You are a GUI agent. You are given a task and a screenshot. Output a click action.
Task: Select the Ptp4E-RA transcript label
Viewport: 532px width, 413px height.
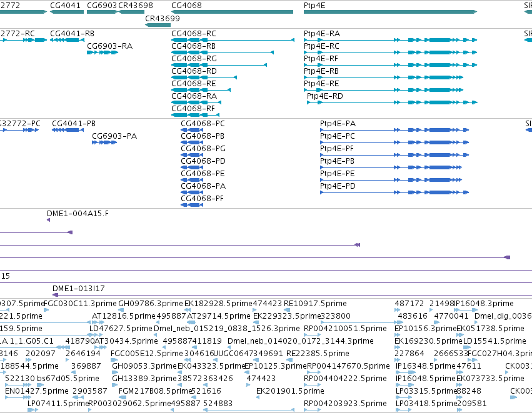(322, 34)
